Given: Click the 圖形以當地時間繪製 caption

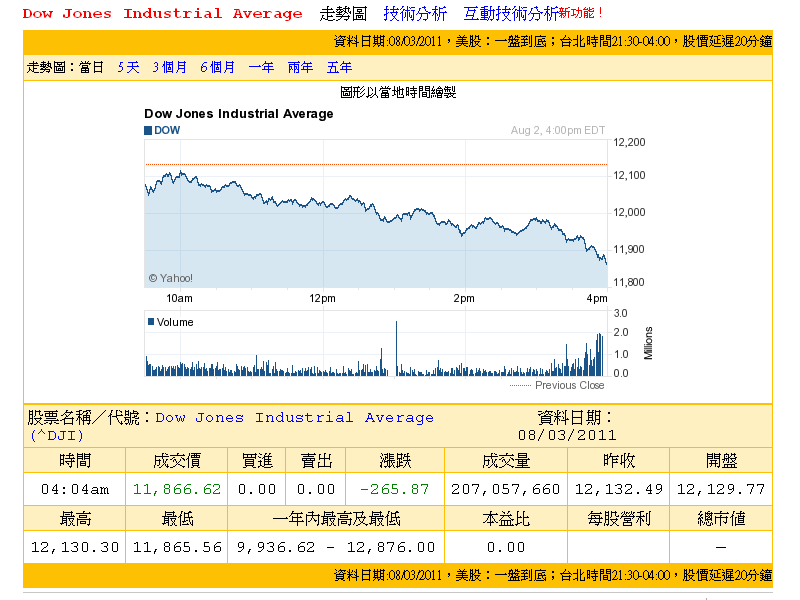Looking at the screenshot, I should 398,92.
